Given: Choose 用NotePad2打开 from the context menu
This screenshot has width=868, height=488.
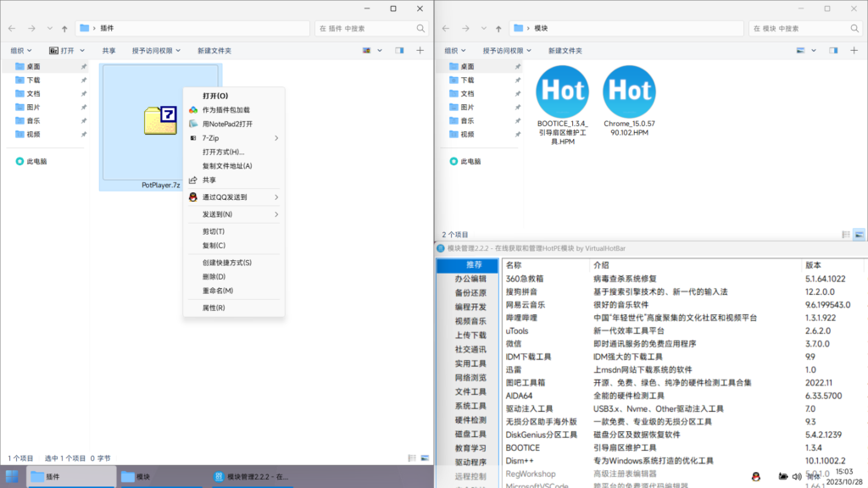Looking at the screenshot, I should point(234,124).
